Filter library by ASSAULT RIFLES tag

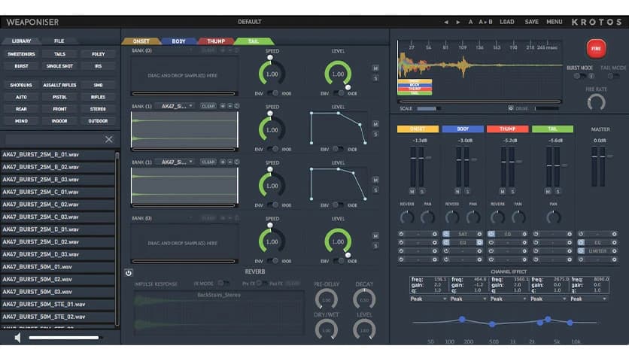coord(59,85)
